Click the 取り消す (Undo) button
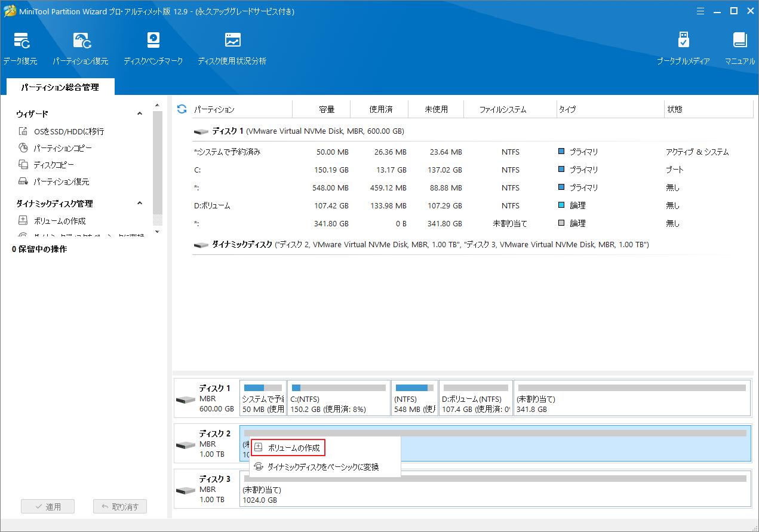 coord(119,506)
